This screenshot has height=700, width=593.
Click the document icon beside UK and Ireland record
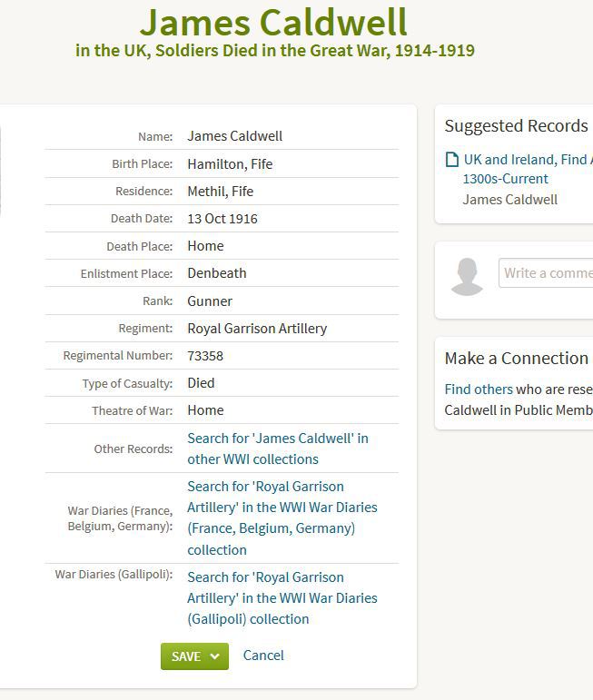tap(451, 160)
